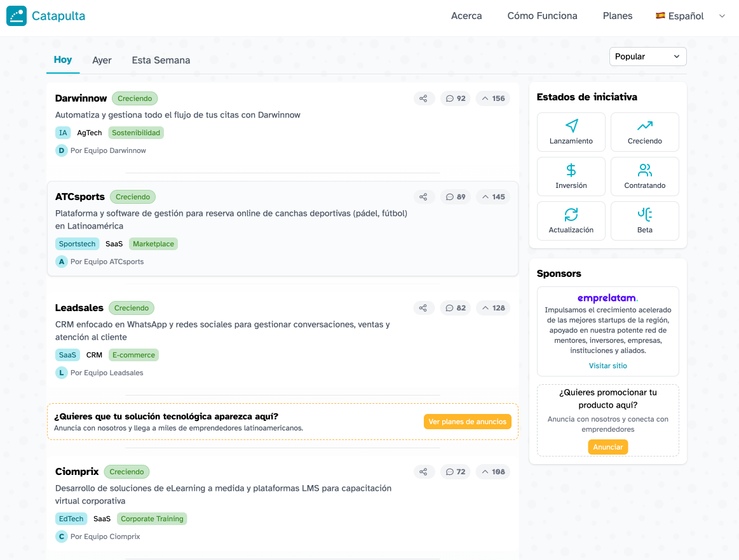
Task: Click the SaaS tag on Leadsales
Action: [67, 355]
